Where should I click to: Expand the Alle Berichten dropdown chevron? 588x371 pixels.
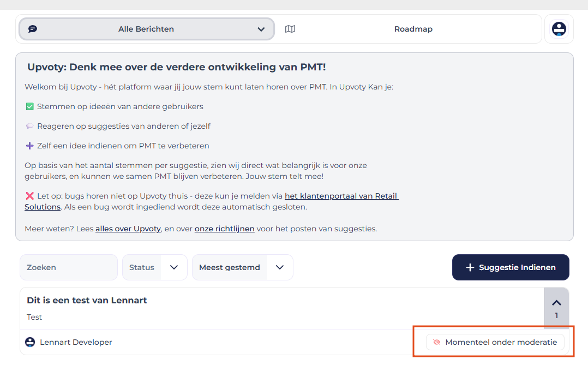pos(261,29)
